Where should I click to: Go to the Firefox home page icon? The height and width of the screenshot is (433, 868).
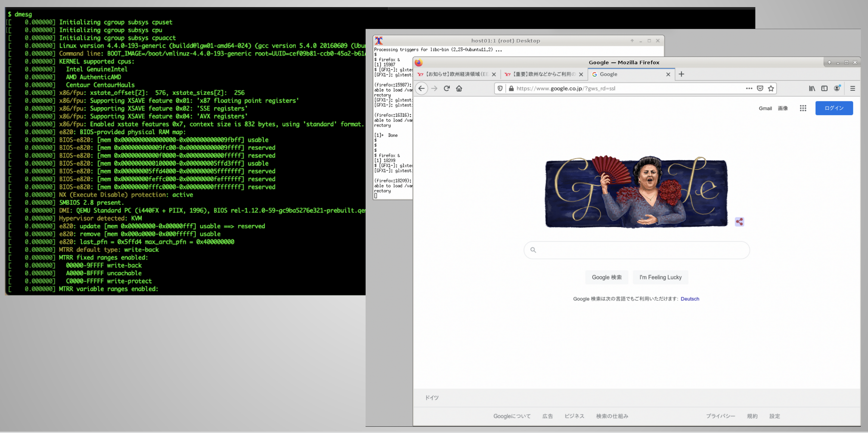(x=459, y=89)
